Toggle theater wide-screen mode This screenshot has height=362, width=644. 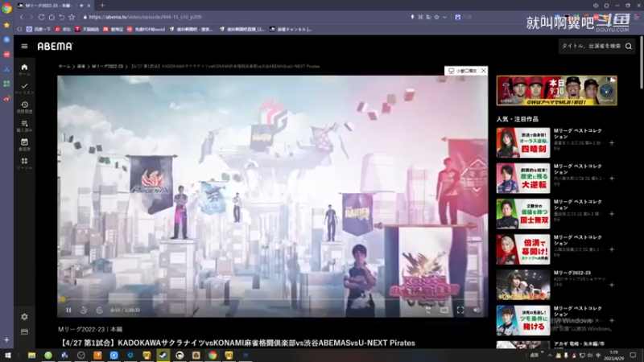[x=444, y=310]
